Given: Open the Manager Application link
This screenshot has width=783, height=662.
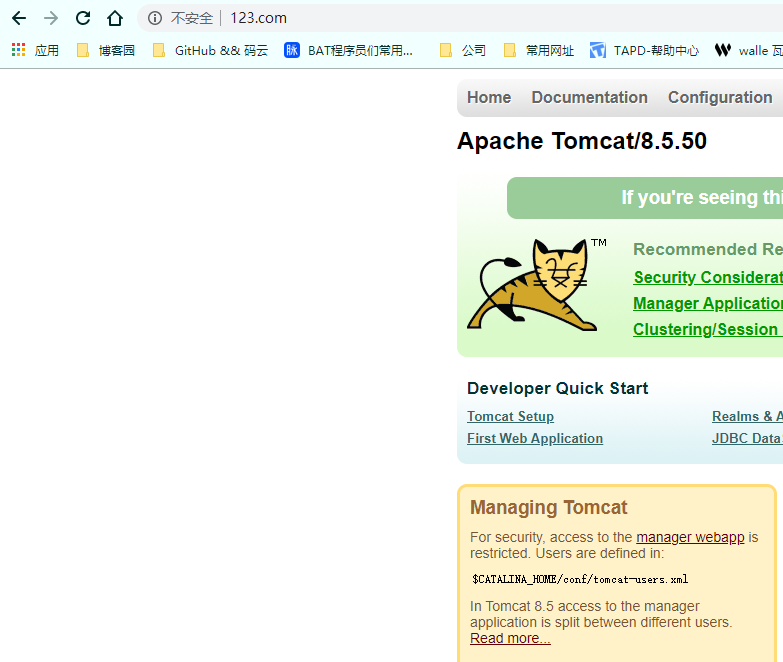Looking at the screenshot, I should pos(708,303).
